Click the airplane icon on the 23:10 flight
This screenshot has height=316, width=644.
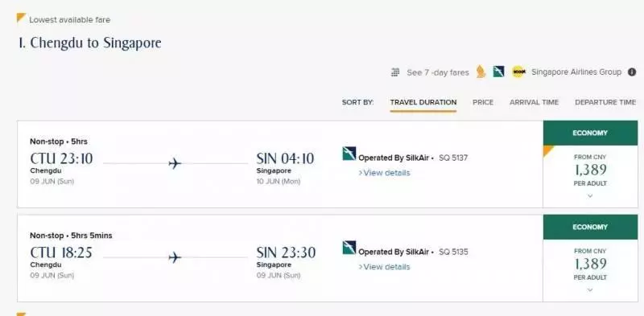175,163
